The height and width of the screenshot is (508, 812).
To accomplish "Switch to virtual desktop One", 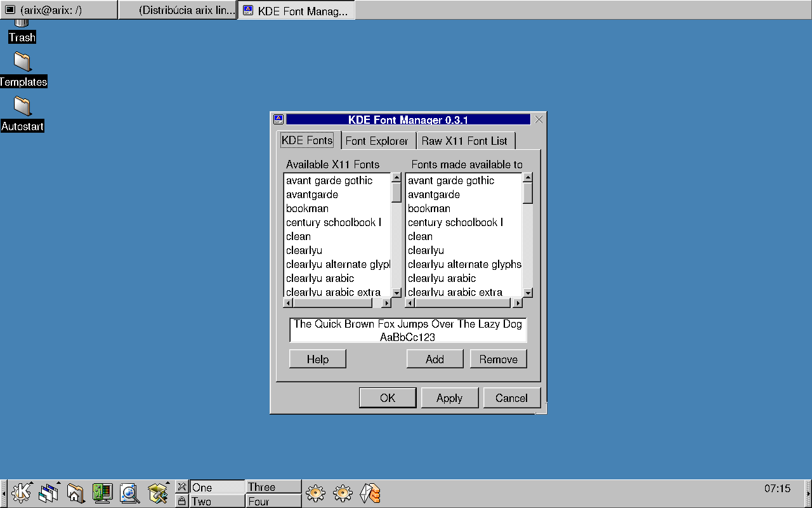I will pyautogui.click(x=217, y=487).
